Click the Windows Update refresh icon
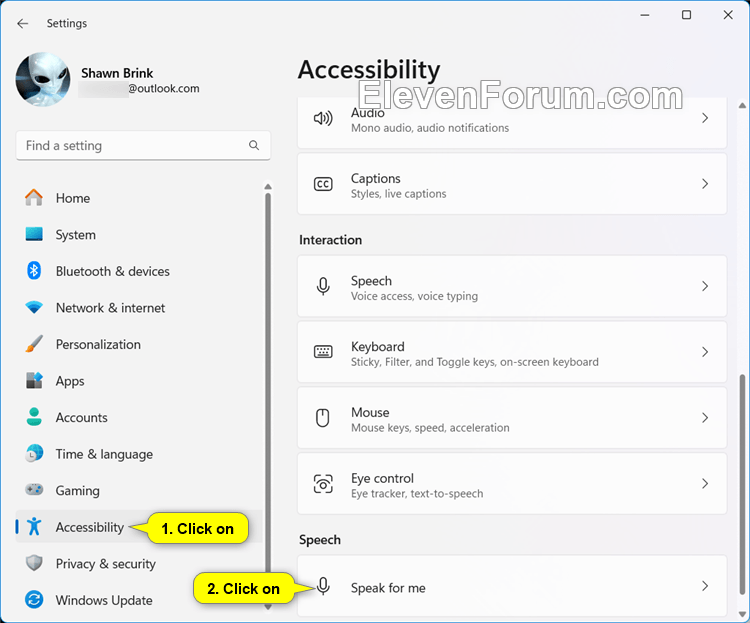 click(x=34, y=600)
